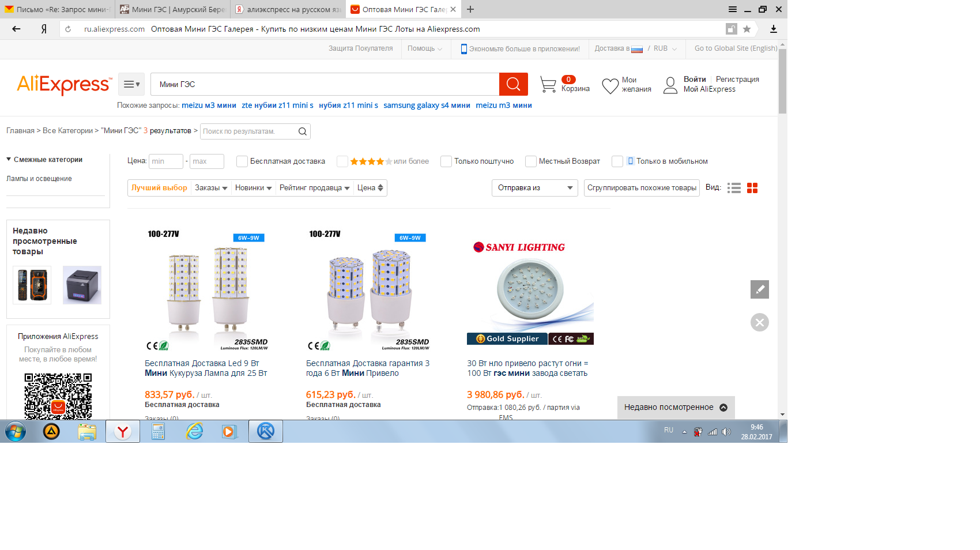Click the Yandex Я home icon

coord(44,29)
